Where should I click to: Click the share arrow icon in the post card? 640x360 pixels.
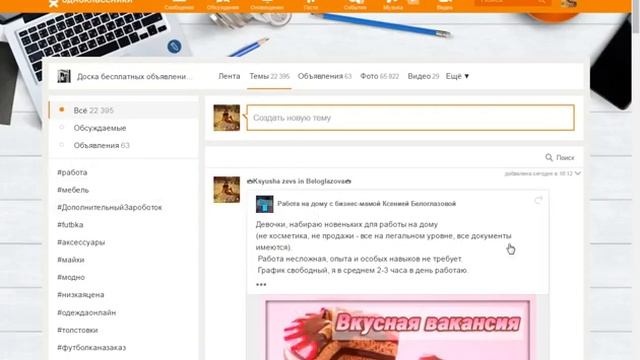(538, 200)
